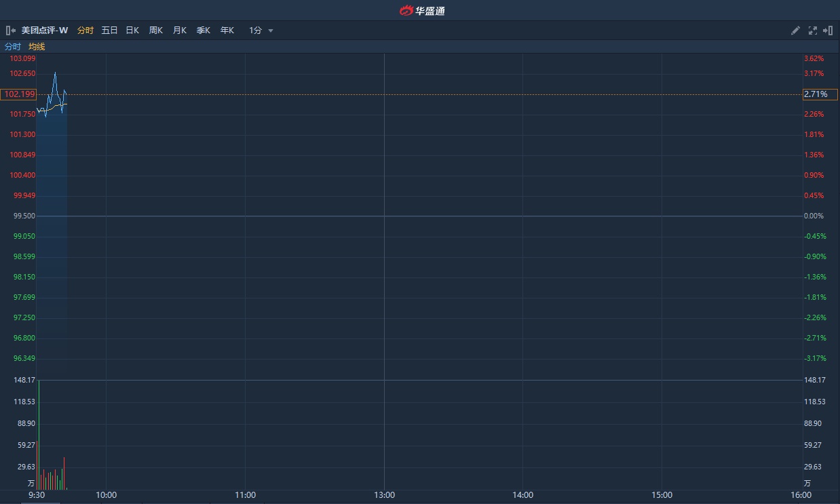Open the 年K yearly candlestick tab

(x=227, y=31)
